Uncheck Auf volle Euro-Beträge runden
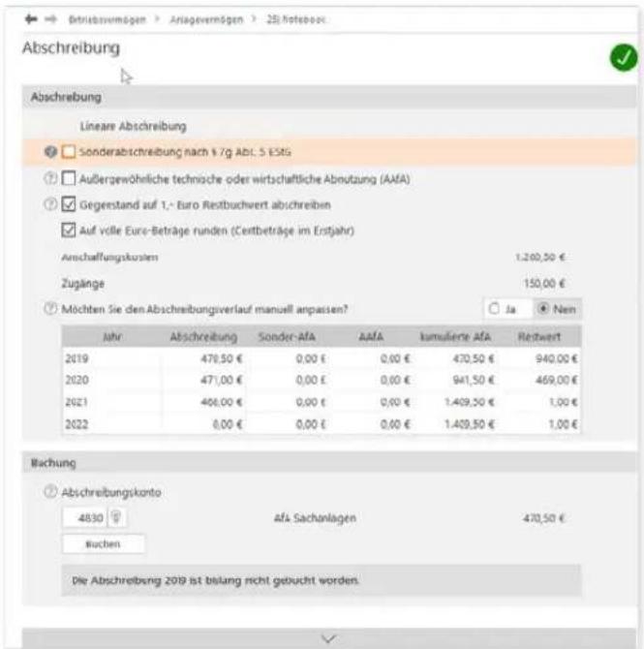 point(69,231)
